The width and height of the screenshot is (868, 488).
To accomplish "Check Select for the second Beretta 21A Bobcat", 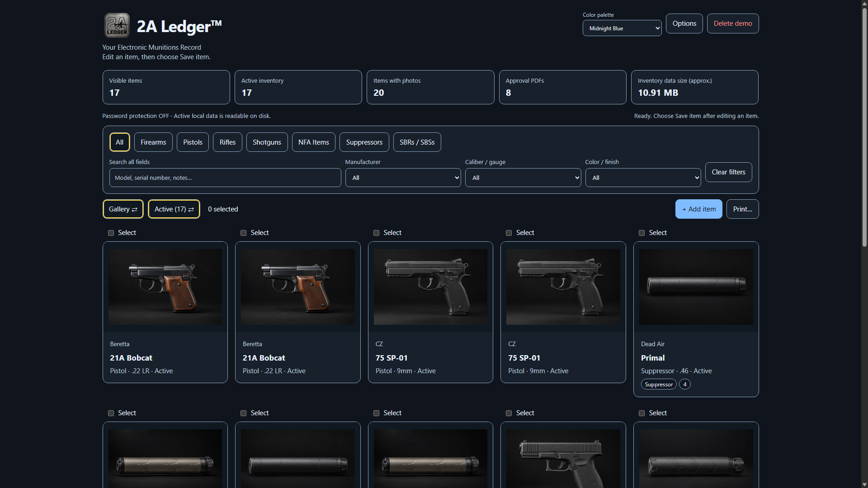I will point(243,233).
